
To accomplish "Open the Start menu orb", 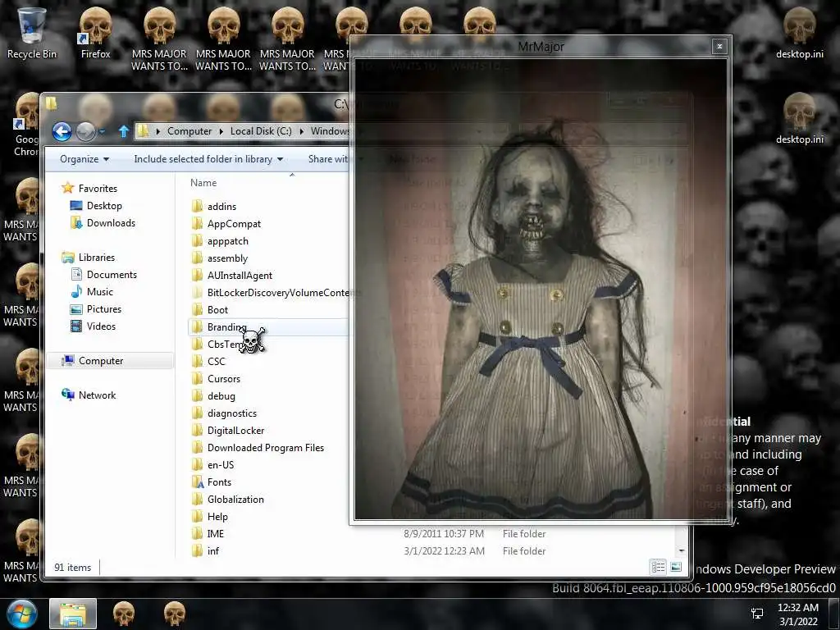I will point(21,614).
